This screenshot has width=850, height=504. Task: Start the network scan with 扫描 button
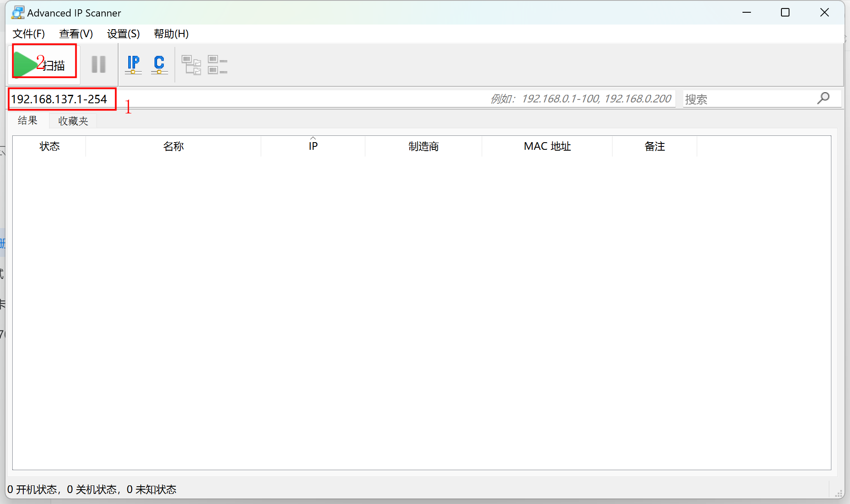click(x=44, y=65)
